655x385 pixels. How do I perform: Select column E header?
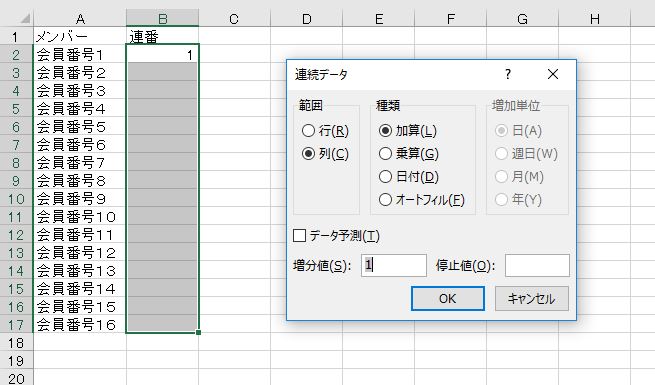coord(379,18)
